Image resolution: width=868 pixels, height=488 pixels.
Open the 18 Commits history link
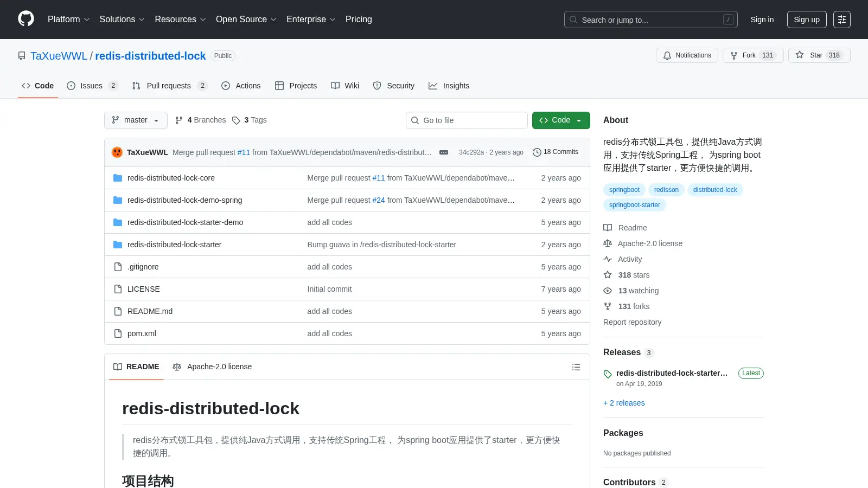pyautogui.click(x=556, y=152)
